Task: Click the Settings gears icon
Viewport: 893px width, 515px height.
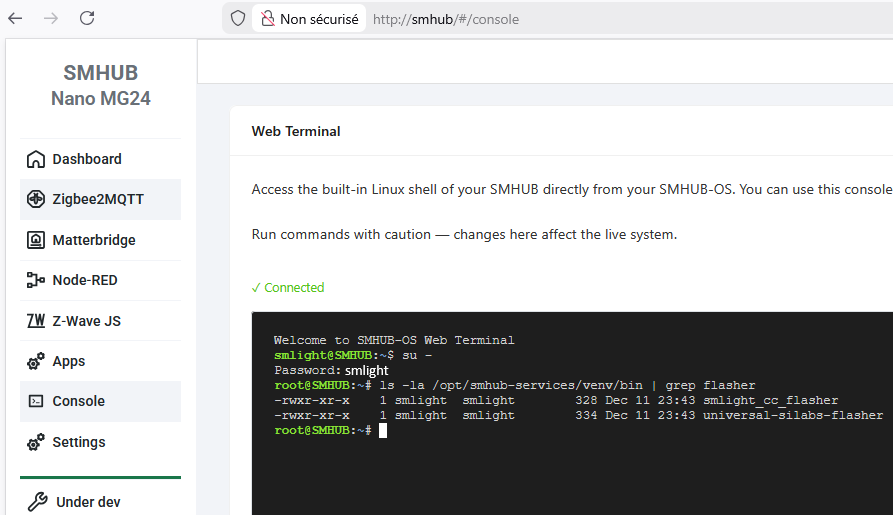Action: (x=35, y=442)
